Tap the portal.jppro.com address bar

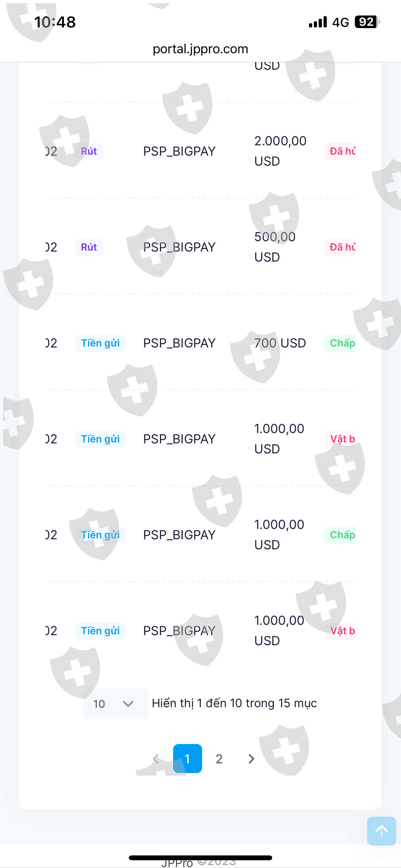[x=200, y=49]
